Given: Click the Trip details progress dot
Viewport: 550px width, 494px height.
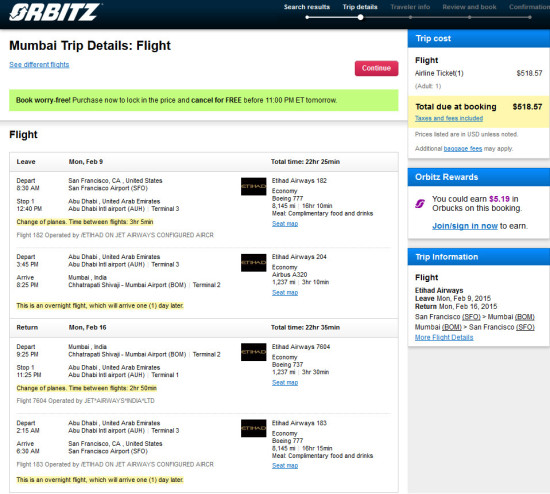Looking at the screenshot, I should coord(360,17).
